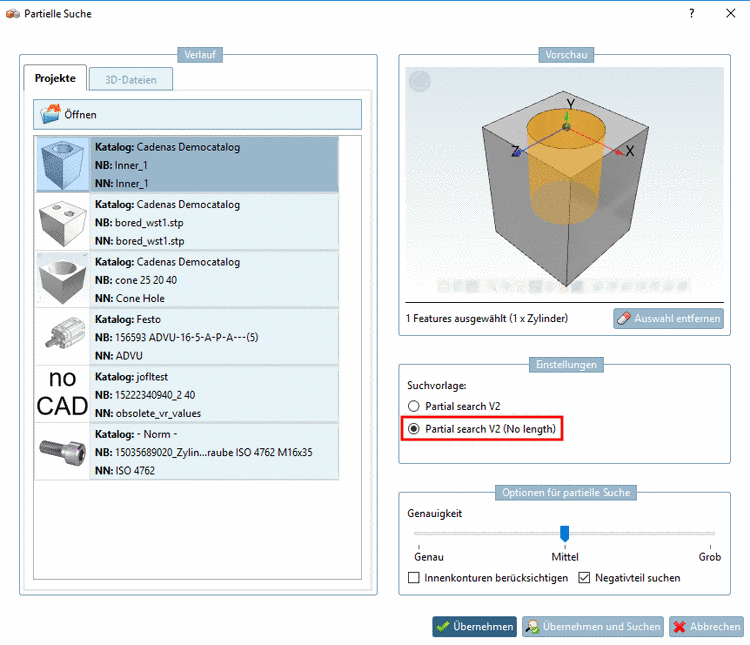This screenshot has height=645, width=750.
Task: Select the Festo ADVU cylinder thumbnail
Action: 62,337
